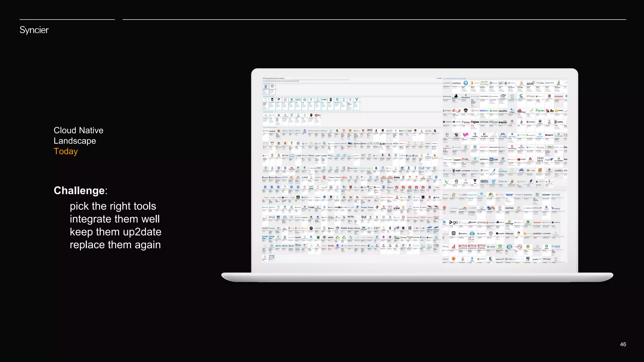Click the CNCF Cloud Native Interactive Landscape title
This screenshot has height=362, width=644.
pyautogui.click(x=274, y=78)
